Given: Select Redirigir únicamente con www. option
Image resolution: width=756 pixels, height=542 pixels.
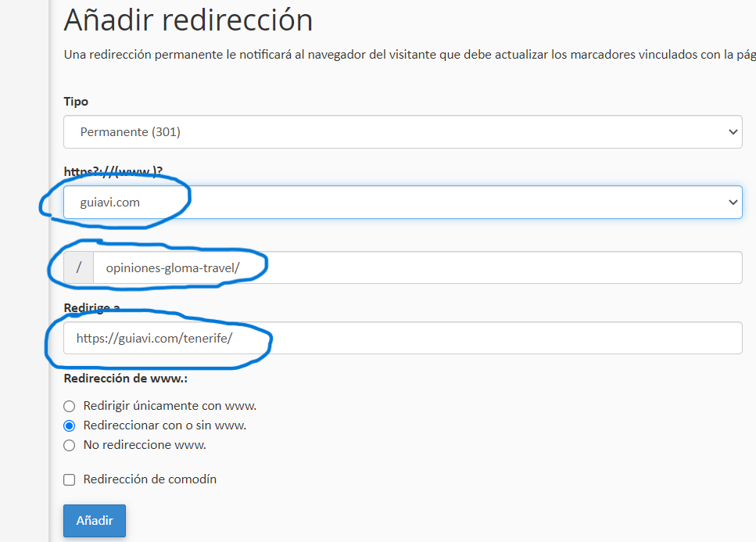Looking at the screenshot, I should pyautogui.click(x=70, y=406).
